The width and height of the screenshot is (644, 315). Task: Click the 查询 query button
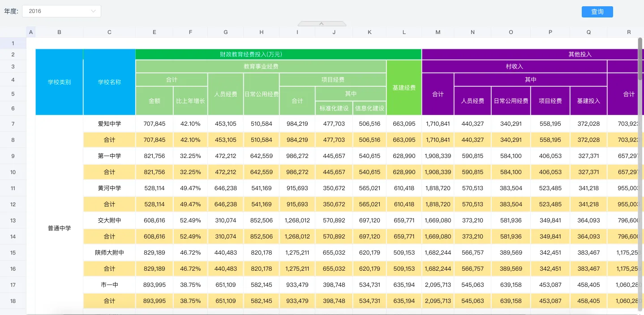click(x=597, y=12)
